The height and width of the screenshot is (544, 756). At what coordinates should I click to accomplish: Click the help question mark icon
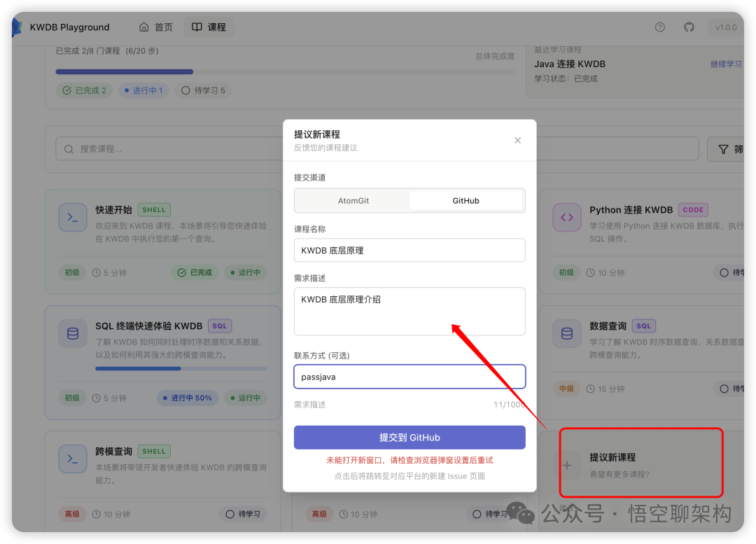point(659,27)
